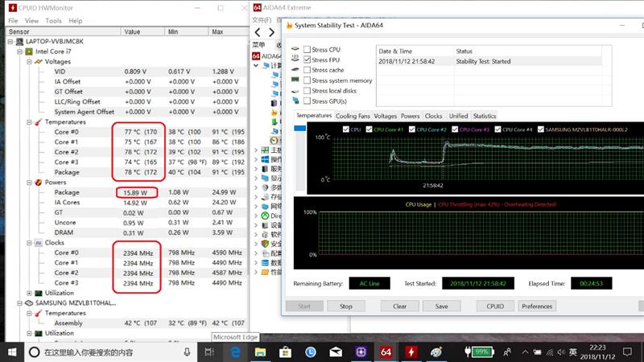Collapse the Powers section in HWMonitor

click(29, 183)
